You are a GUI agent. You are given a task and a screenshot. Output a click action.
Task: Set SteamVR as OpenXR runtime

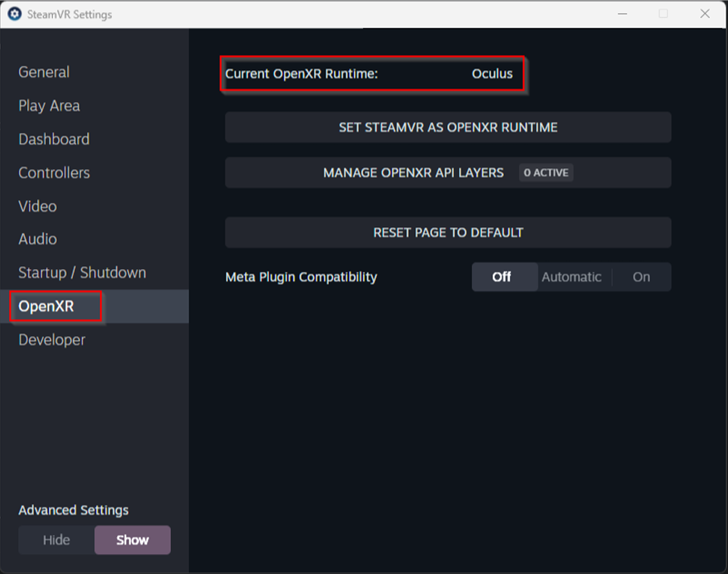[448, 128]
